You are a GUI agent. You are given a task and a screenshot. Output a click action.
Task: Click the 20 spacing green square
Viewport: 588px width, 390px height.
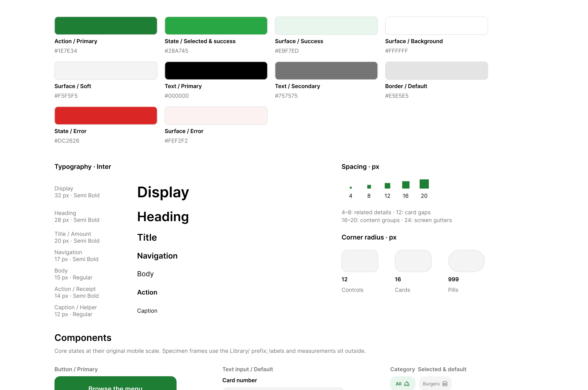(424, 184)
